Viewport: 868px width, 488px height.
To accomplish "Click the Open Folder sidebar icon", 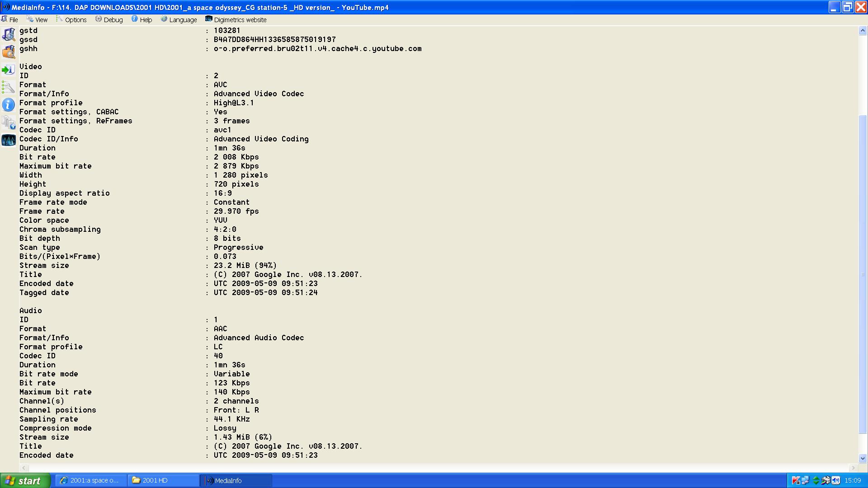I will [x=9, y=52].
